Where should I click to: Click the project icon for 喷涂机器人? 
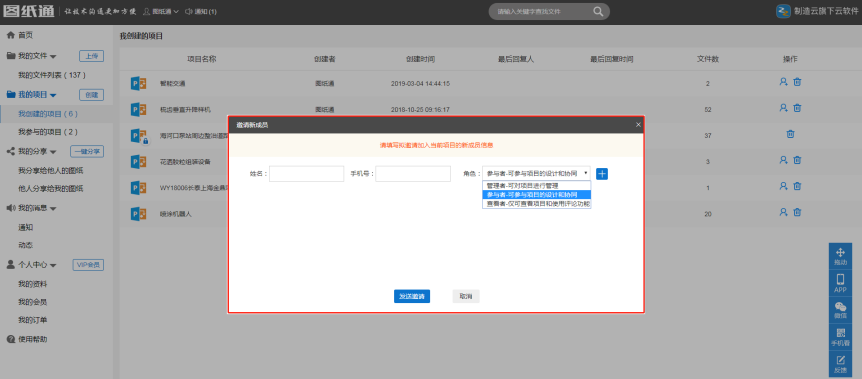(x=139, y=213)
